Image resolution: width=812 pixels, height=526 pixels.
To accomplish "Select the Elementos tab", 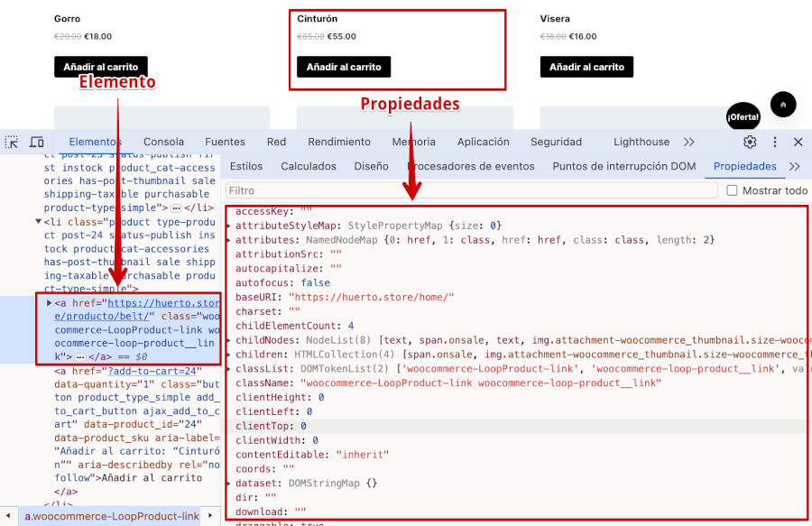I will click(96, 142).
